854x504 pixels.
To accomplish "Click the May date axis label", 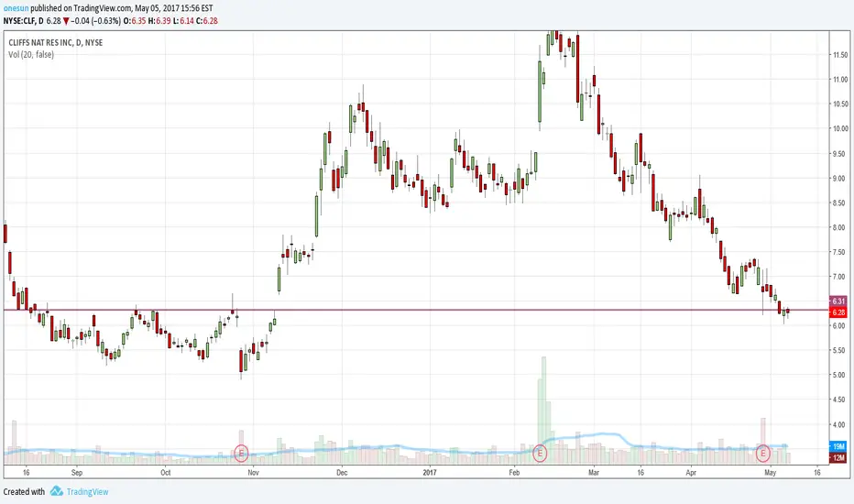I will (x=770, y=473).
